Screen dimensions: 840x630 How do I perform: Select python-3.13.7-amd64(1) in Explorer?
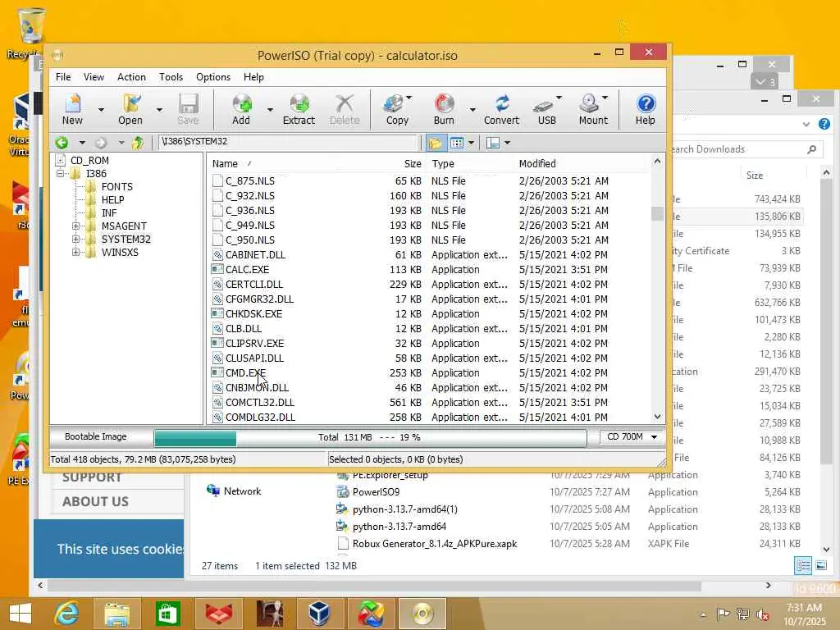click(x=404, y=509)
